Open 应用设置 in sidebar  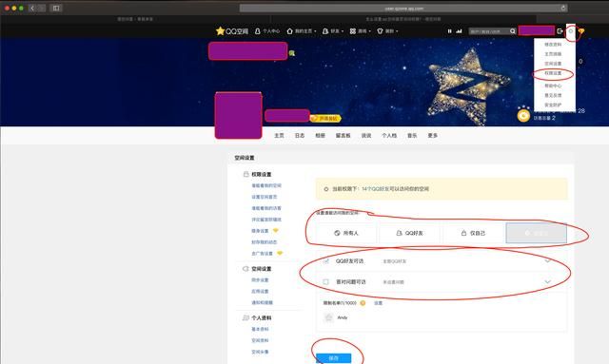[x=260, y=291]
